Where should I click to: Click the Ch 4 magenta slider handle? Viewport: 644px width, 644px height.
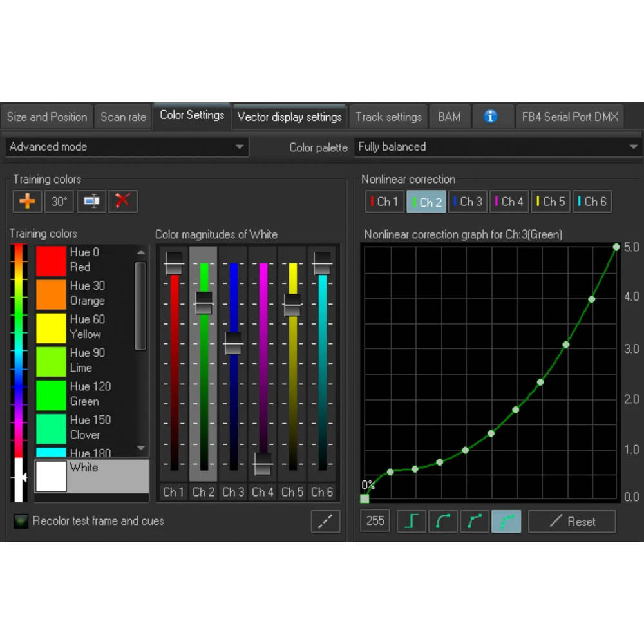(263, 464)
